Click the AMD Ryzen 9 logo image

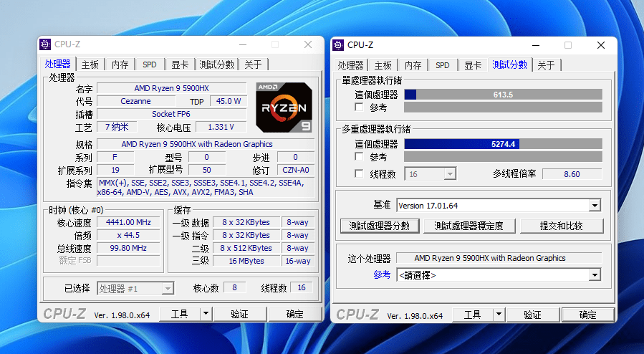coord(284,107)
